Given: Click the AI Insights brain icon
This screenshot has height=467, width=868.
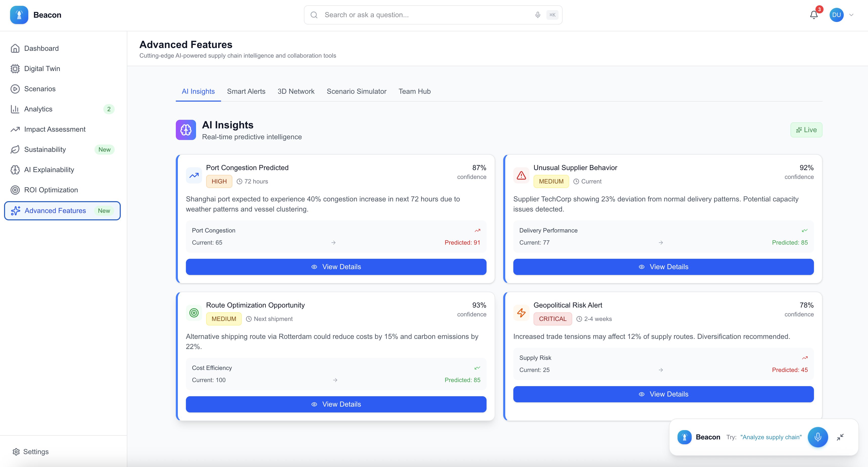Looking at the screenshot, I should (x=186, y=130).
